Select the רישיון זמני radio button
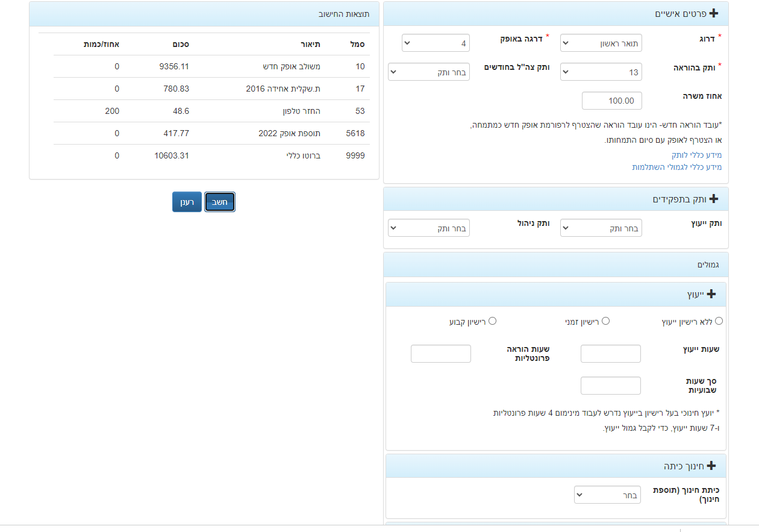This screenshot has height=532, width=759. (x=606, y=321)
